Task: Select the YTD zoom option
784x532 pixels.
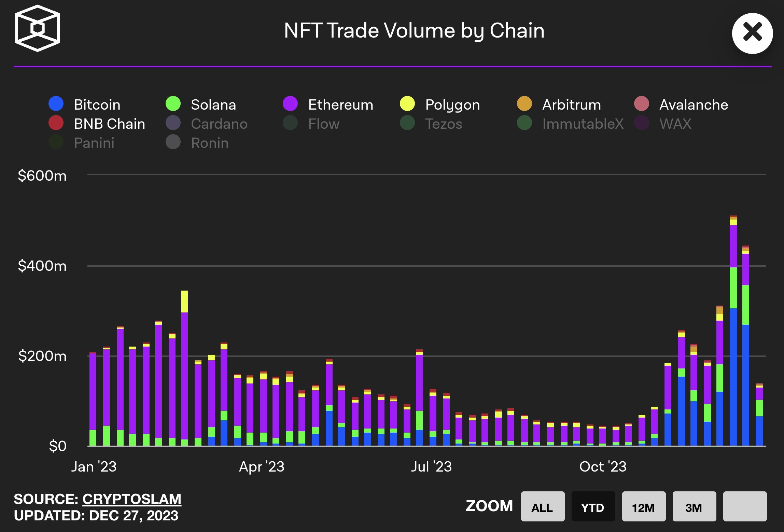Action: point(593,507)
